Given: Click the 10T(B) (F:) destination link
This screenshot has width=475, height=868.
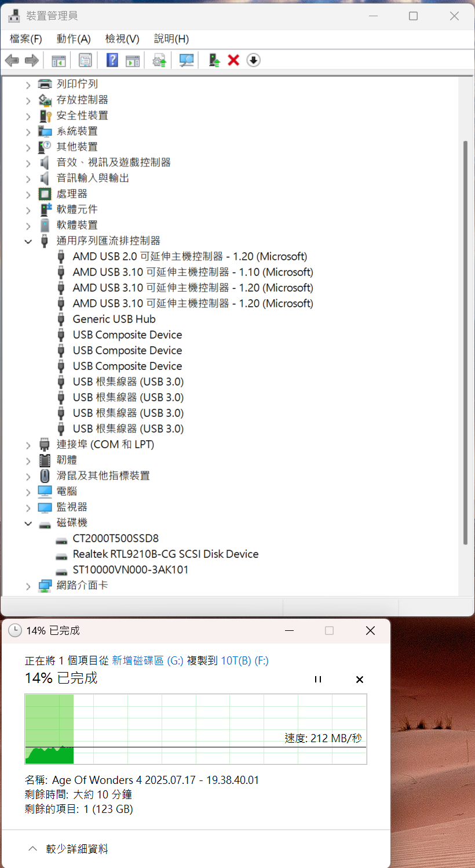Looking at the screenshot, I should coord(244,660).
